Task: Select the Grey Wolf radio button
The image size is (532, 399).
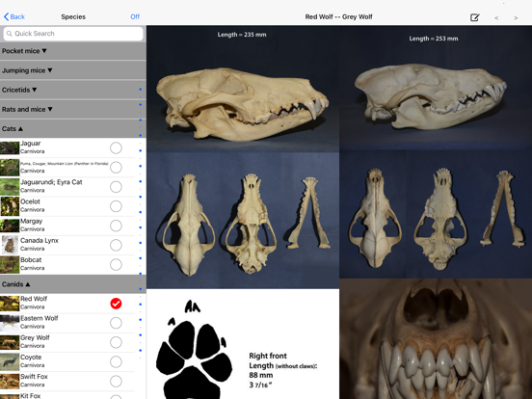Action: pos(116,343)
